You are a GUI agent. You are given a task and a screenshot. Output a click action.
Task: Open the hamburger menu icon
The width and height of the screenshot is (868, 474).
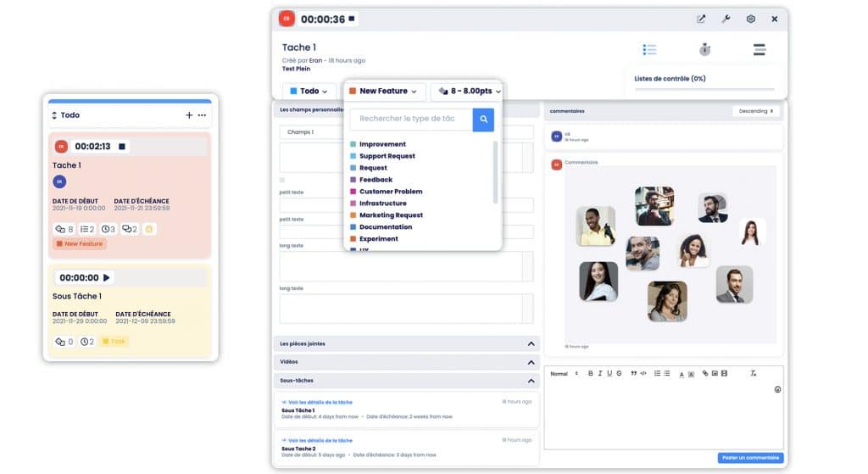click(x=759, y=50)
